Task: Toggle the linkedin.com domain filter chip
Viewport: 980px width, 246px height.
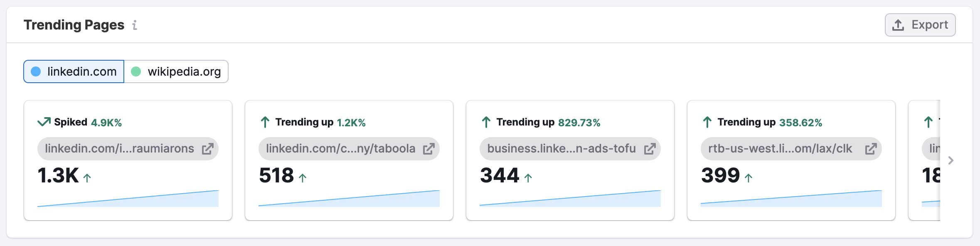Action: pos(73,71)
